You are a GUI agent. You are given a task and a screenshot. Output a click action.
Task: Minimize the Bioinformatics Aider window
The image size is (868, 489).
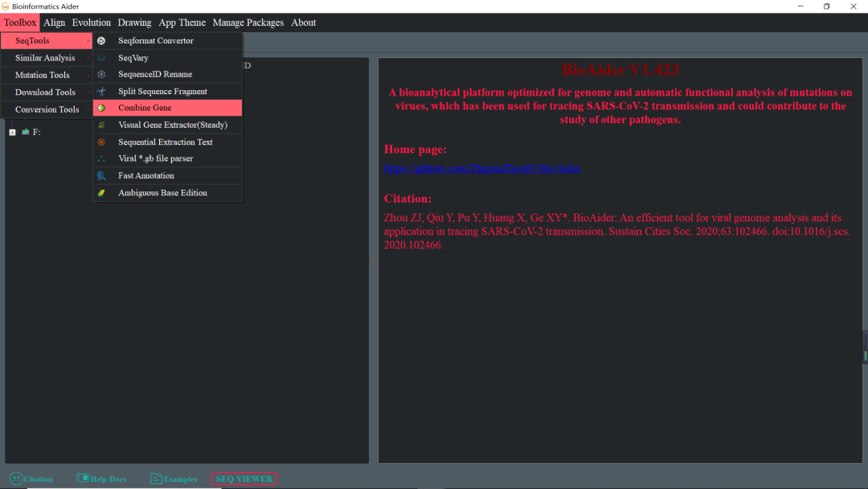(x=800, y=6)
